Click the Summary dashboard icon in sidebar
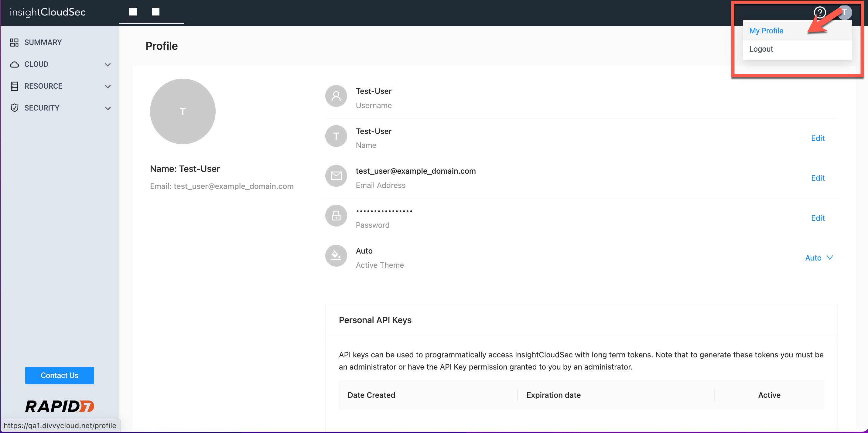 click(x=14, y=43)
